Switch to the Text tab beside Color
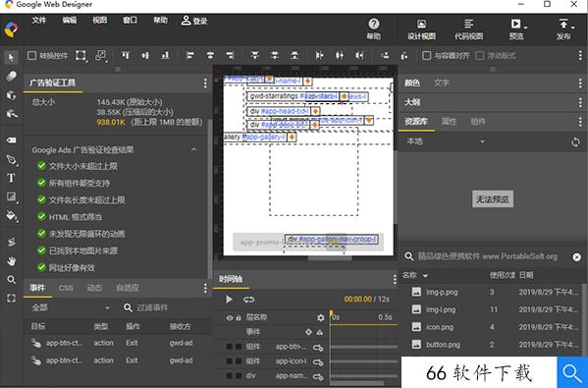The image size is (588, 388). click(442, 83)
